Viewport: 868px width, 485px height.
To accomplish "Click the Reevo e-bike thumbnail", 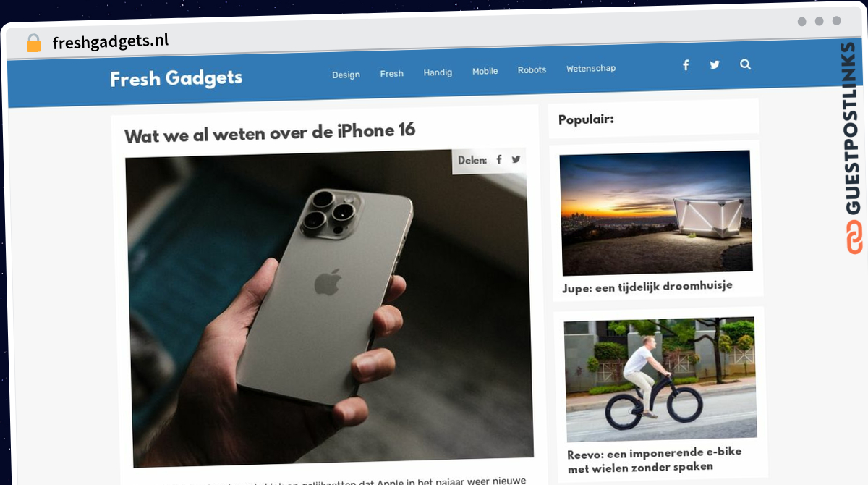I will [x=660, y=379].
